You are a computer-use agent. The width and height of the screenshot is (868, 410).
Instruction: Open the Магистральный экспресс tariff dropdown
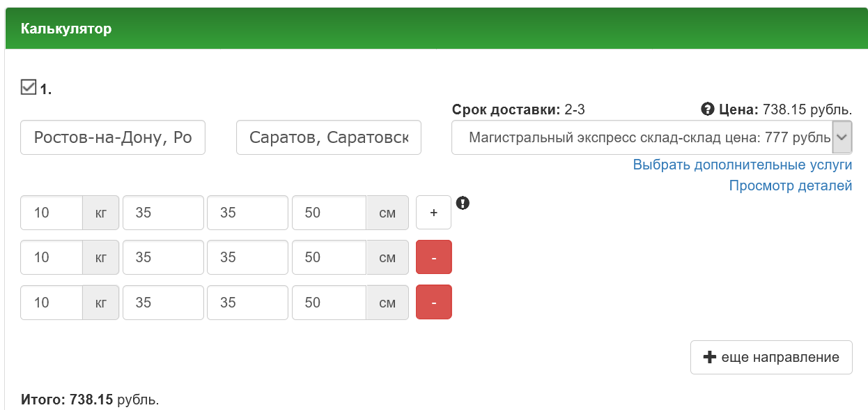(x=642, y=137)
